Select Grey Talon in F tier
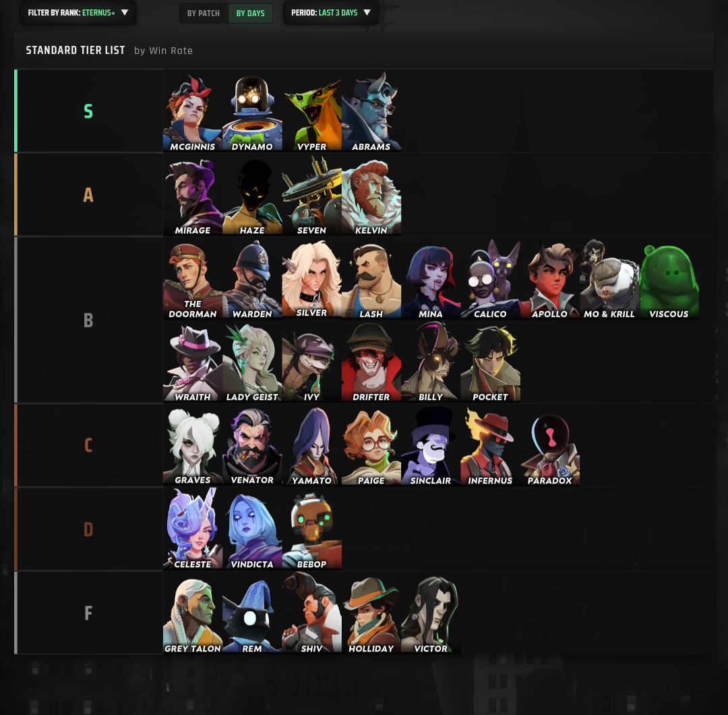 [x=193, y=613]
